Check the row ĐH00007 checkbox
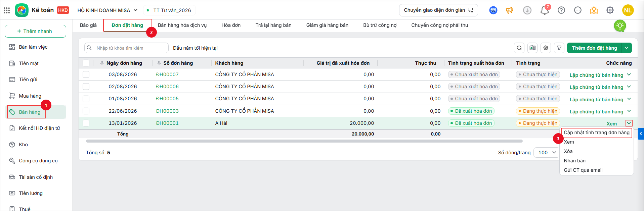The height and width of the screenshot is (211, 644). [86, 74]
